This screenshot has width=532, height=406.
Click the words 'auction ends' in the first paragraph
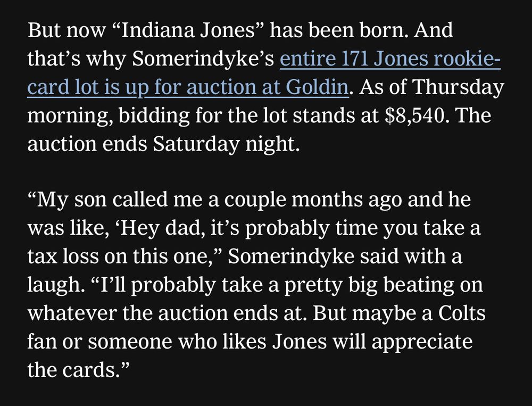[x=87, y=144]
